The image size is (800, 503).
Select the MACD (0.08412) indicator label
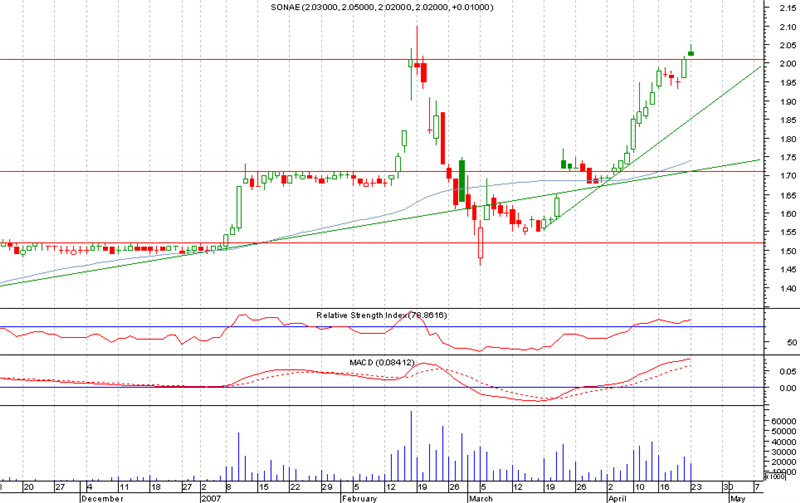(382, 363)
